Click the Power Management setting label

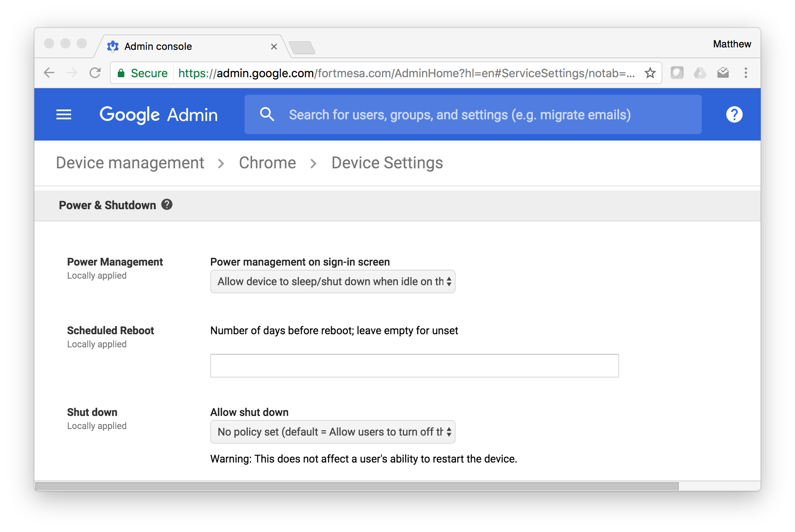115,262
